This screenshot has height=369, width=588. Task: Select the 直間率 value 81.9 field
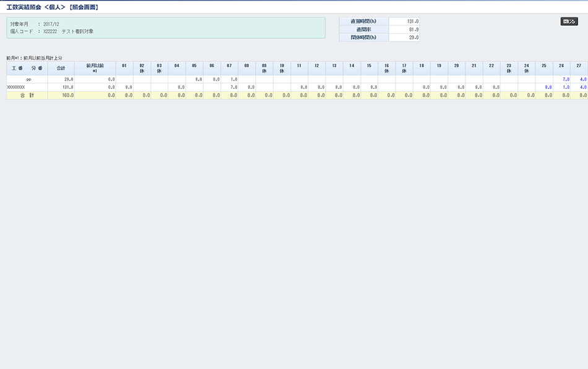coord(404,30)
